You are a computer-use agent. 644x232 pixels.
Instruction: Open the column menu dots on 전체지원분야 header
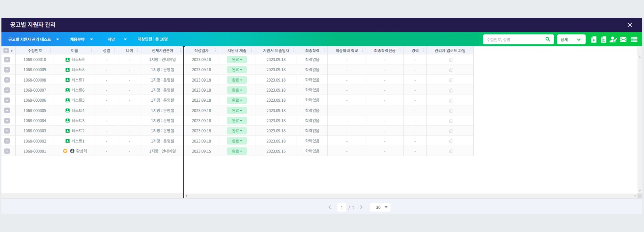coord(180,50)
